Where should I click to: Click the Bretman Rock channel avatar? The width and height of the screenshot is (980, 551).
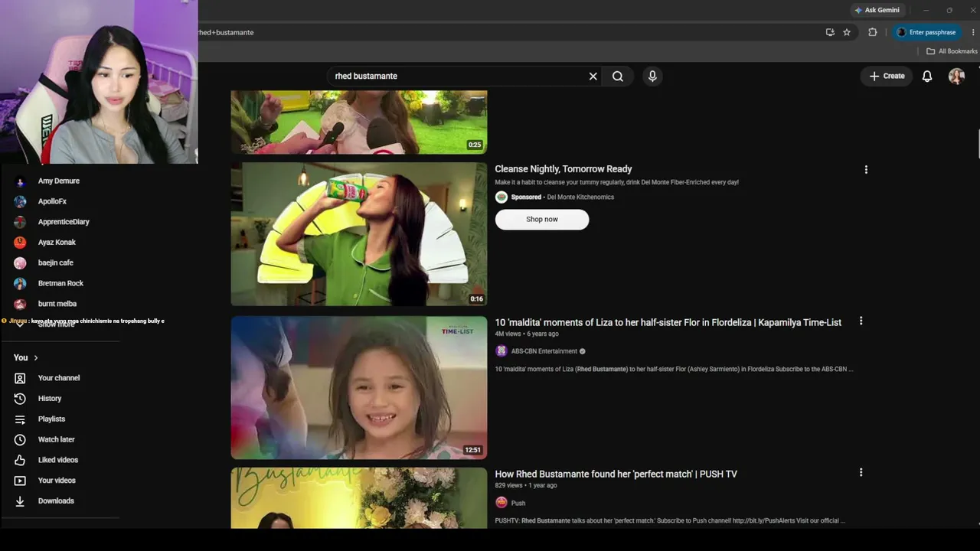pos(20,283)
